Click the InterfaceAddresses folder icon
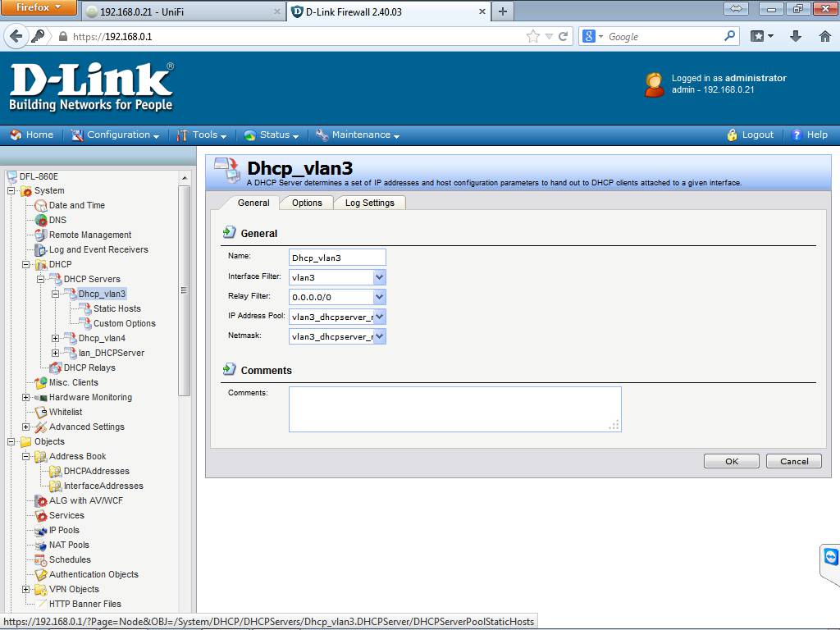This screenshot has height=630, width=840. tap(55, 486)
